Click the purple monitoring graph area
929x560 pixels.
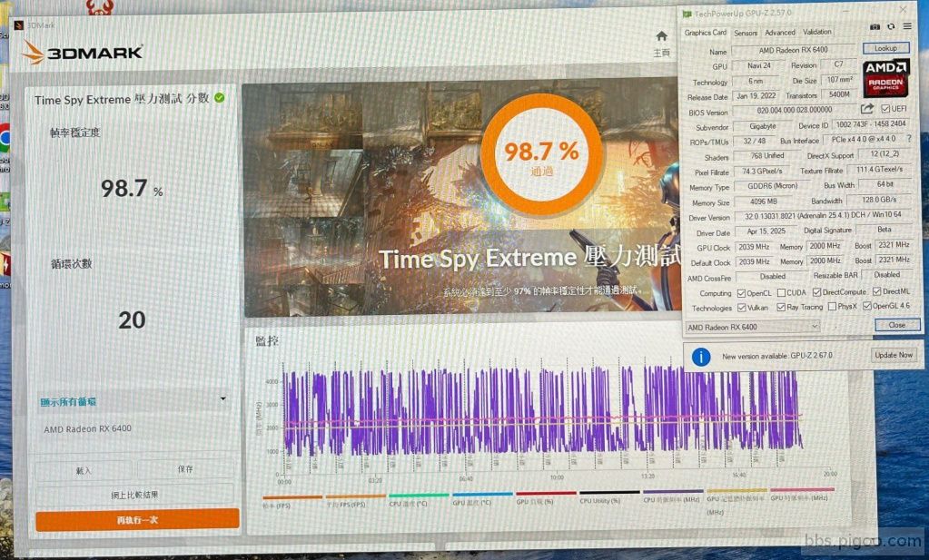tap(543, 413)
